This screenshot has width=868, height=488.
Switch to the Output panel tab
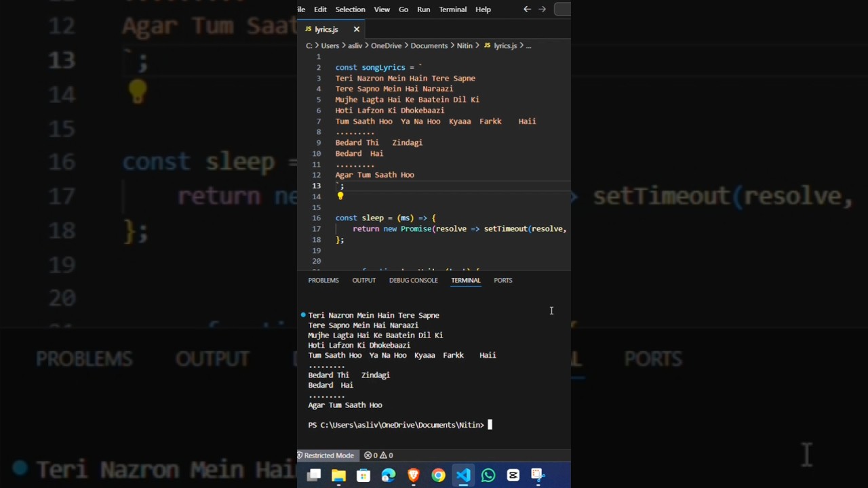coord(363,280)
